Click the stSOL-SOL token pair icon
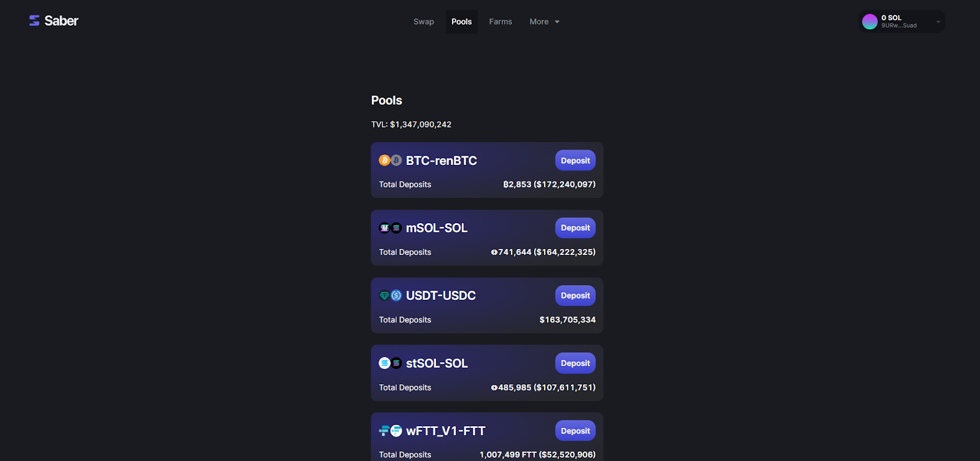Viewport: 980px width, 461px height. [x=390, y=364]
